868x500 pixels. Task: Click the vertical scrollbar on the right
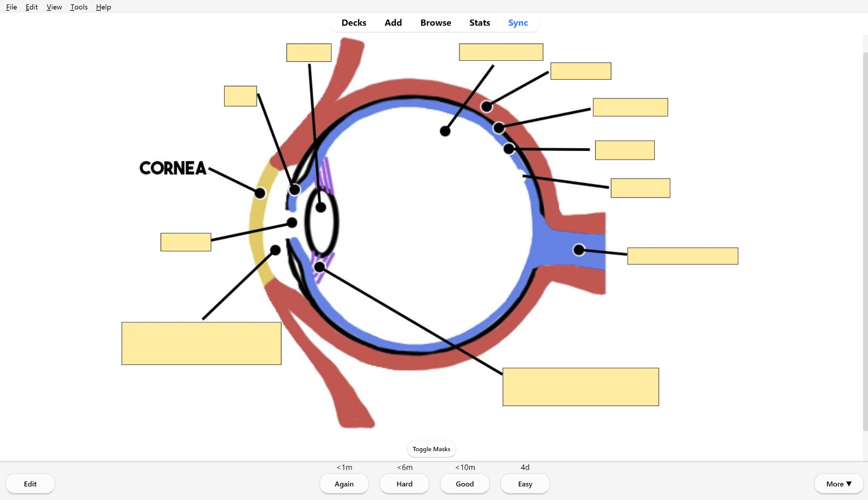click(x=865, y=239)
